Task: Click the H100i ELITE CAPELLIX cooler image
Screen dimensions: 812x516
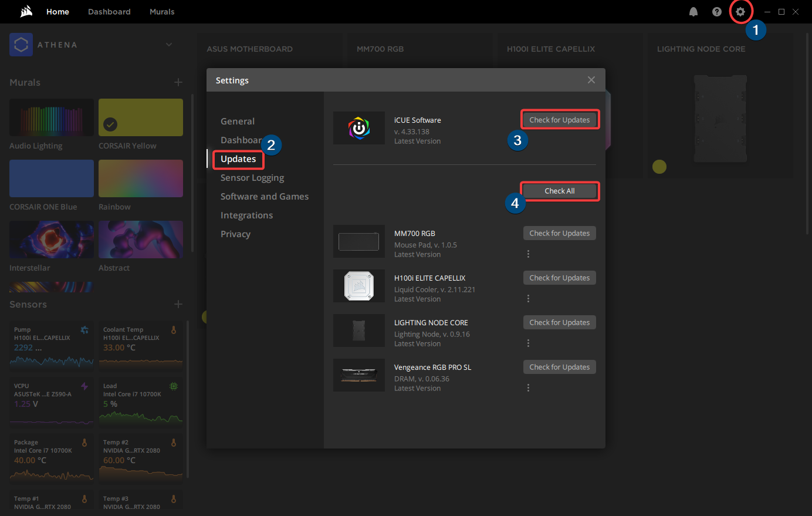Action: pos(359,286)
